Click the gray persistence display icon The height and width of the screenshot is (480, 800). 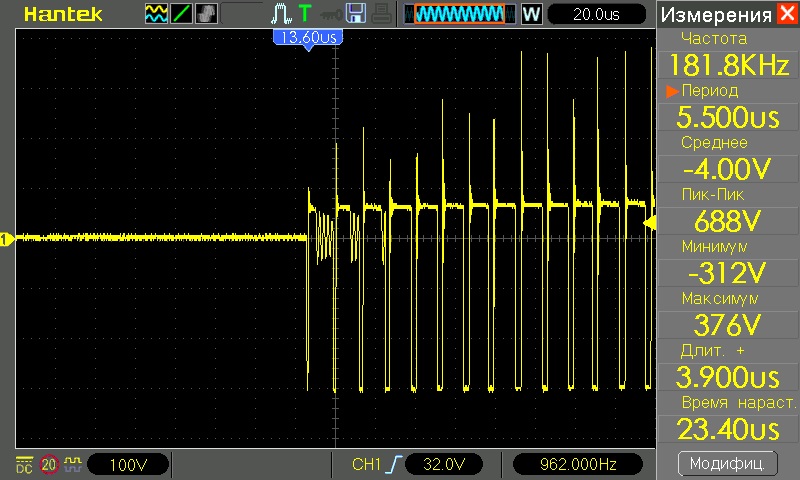(206, 14)
